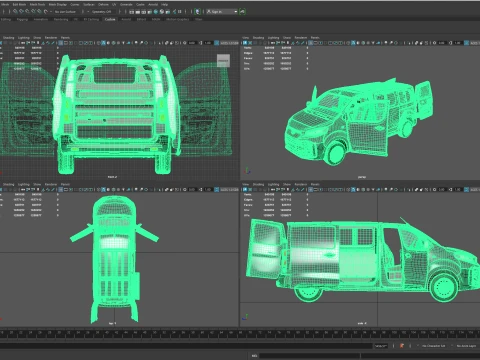Switch to the Custom shelf tab

(x=110, y=19)
